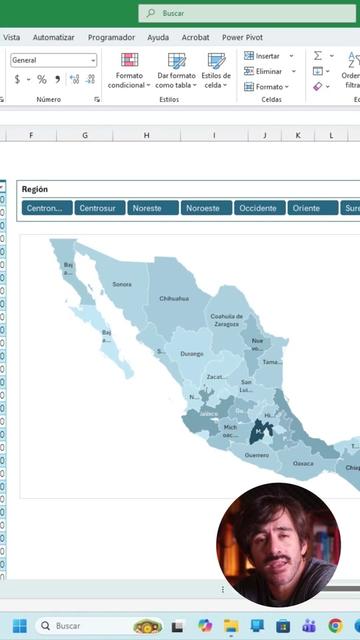Click the Excel Buscar search box
Image resolution: width=360 pixels, height=640 pixels.
click(x=247, y=13)
